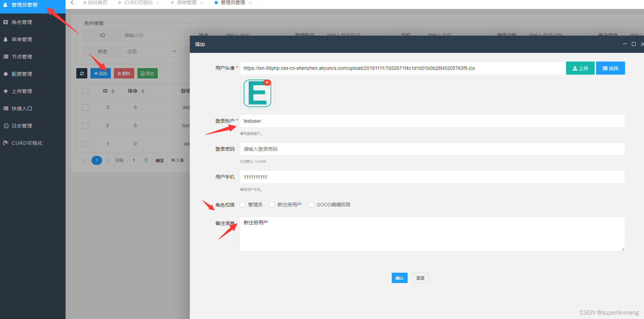Open 日志管理 sidebar item

coord(32,126)
